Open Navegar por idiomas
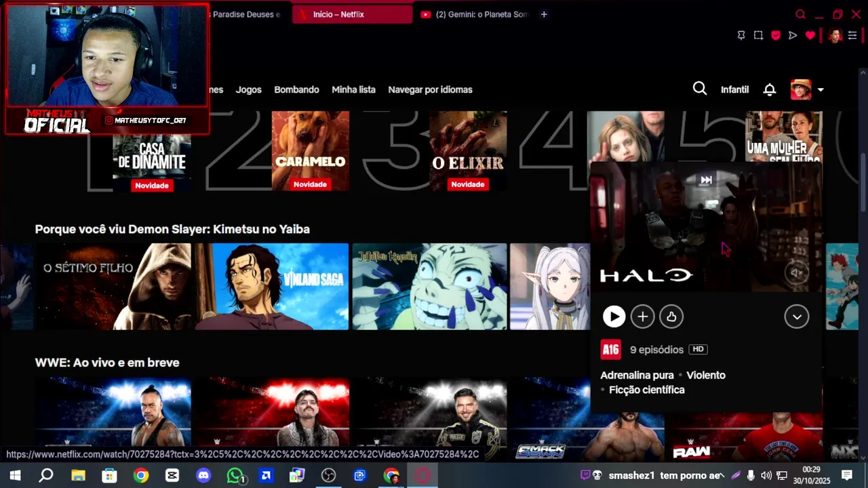The image size is (868, 488). (x=430, y=89)
